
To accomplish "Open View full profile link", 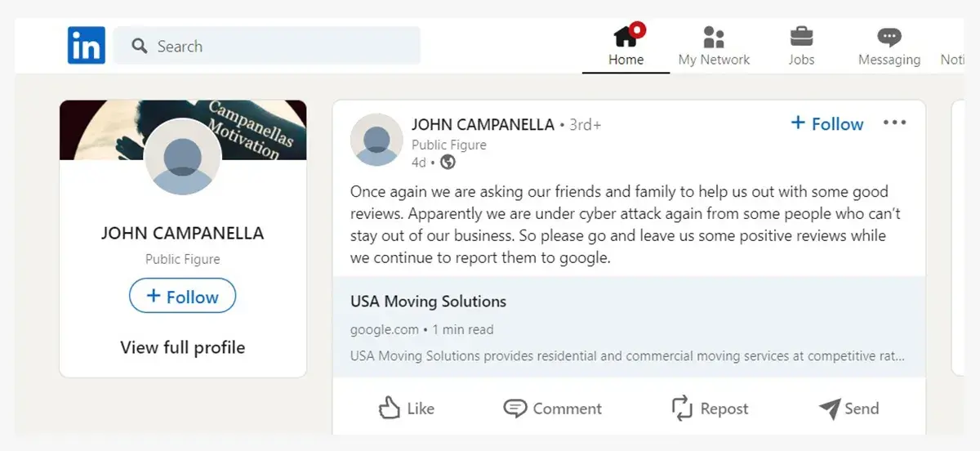I will click(182, 347).
